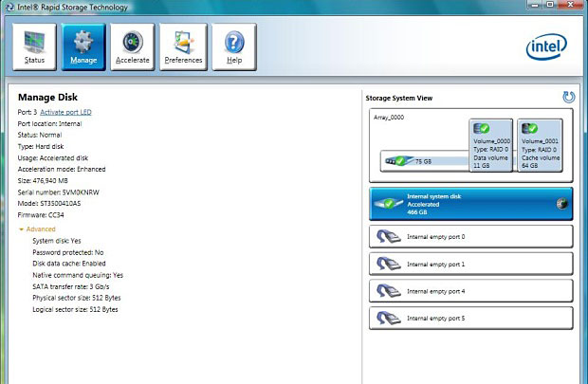This screenshot has width=588, height=384.
Task: Click Password protected No text
Action: [68, 252]
